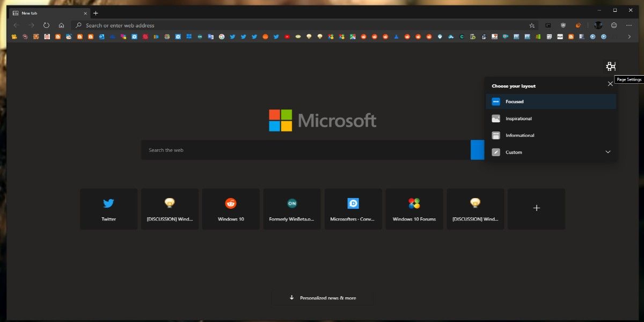Expand Personalized news & more
Viewport: 644px width, 322px height.
pos(323,298)
